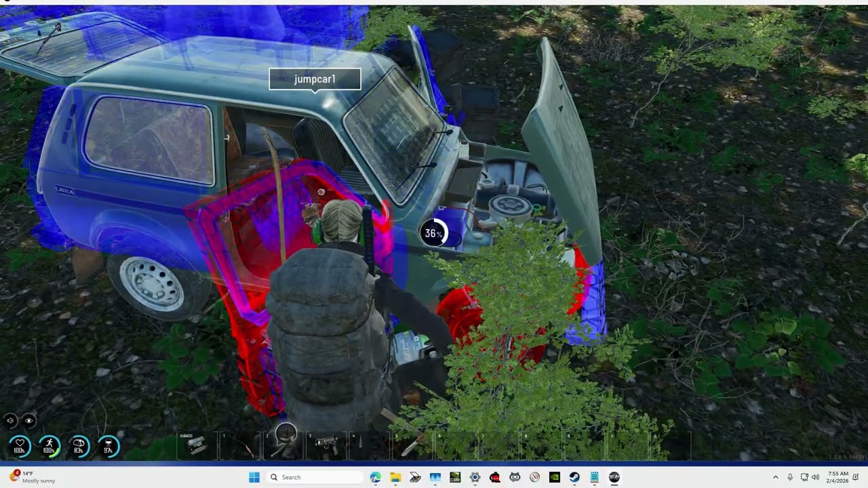This screenshot has width=868, height=488.
Task: Click the jumpcar1 vehicle label
Action: [x=315, y=79]
